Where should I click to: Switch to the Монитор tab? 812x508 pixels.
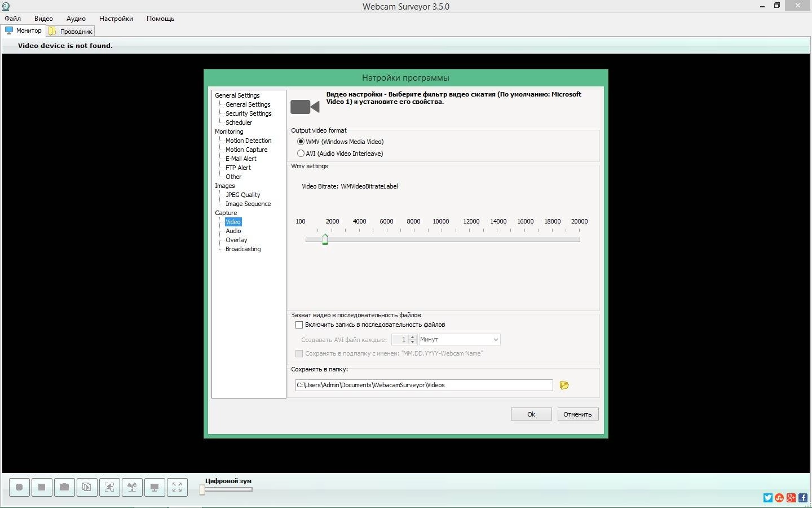[24, 30]
